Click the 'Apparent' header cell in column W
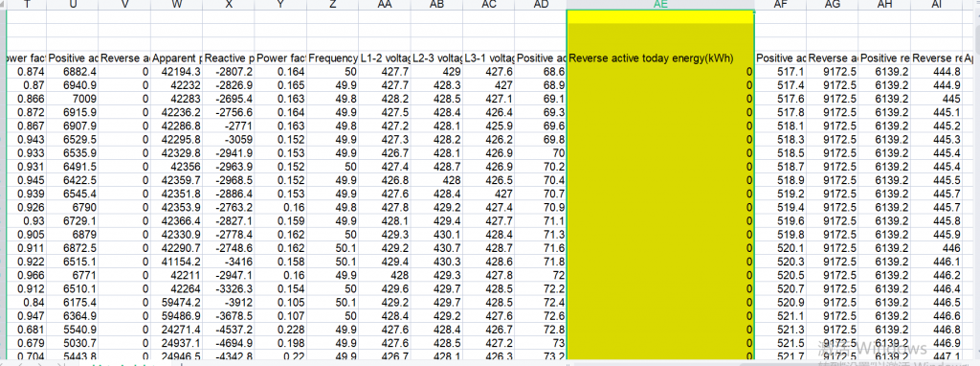Screen dimensions: 980x366 coord(176,58)
